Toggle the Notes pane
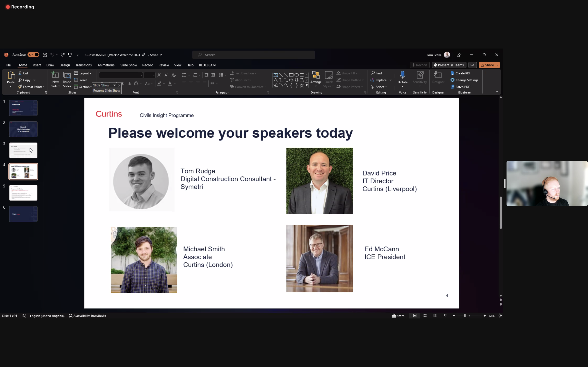 (x=398, y=316)
